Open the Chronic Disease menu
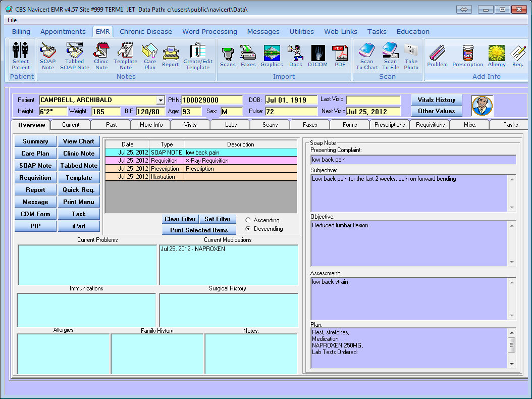 tap(145, 31)
